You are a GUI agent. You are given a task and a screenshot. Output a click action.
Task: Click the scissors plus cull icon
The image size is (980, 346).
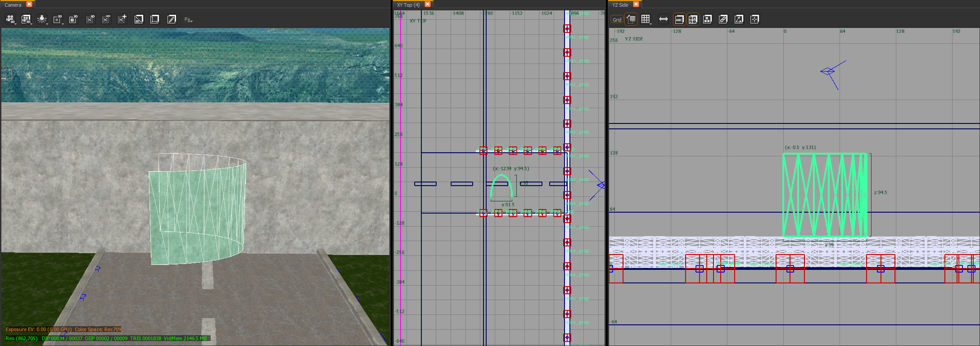(122, 19)
